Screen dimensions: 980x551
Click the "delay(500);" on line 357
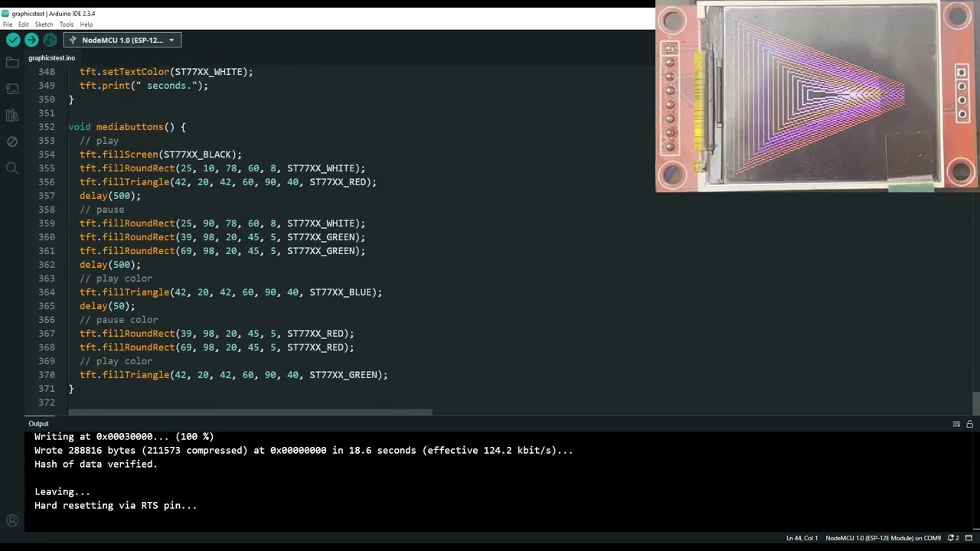110,196
